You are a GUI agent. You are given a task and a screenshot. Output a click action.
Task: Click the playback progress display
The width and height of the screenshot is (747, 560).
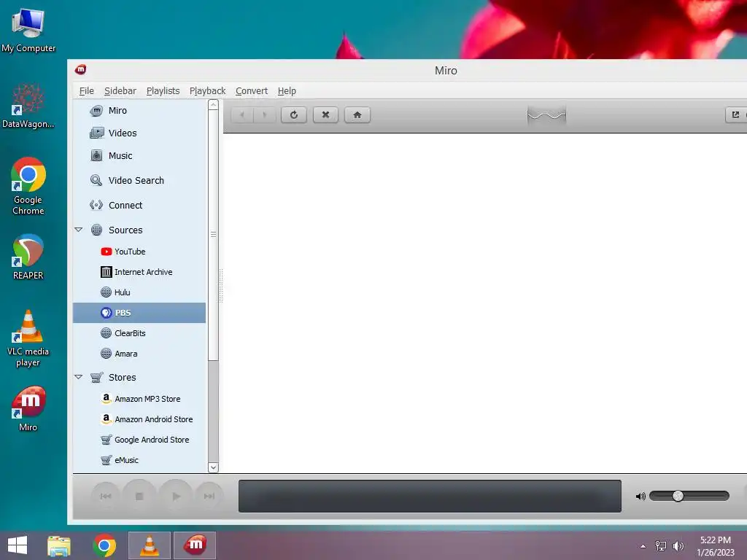coord(430,496)
